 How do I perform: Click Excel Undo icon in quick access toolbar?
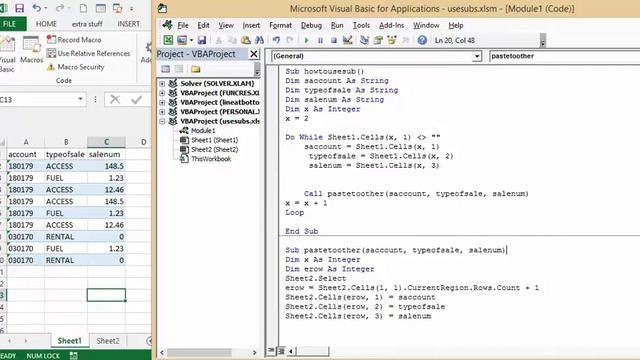(x=37, y=8)
